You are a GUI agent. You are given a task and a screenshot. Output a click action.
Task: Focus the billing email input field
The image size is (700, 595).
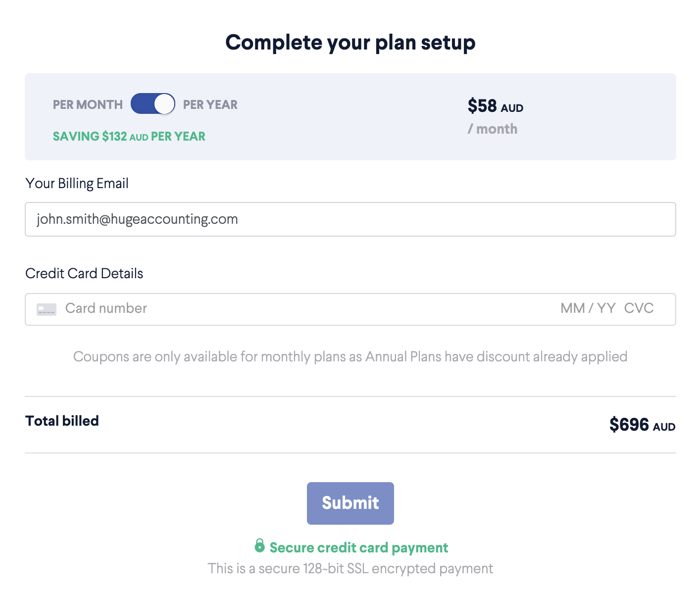(350, 219)
